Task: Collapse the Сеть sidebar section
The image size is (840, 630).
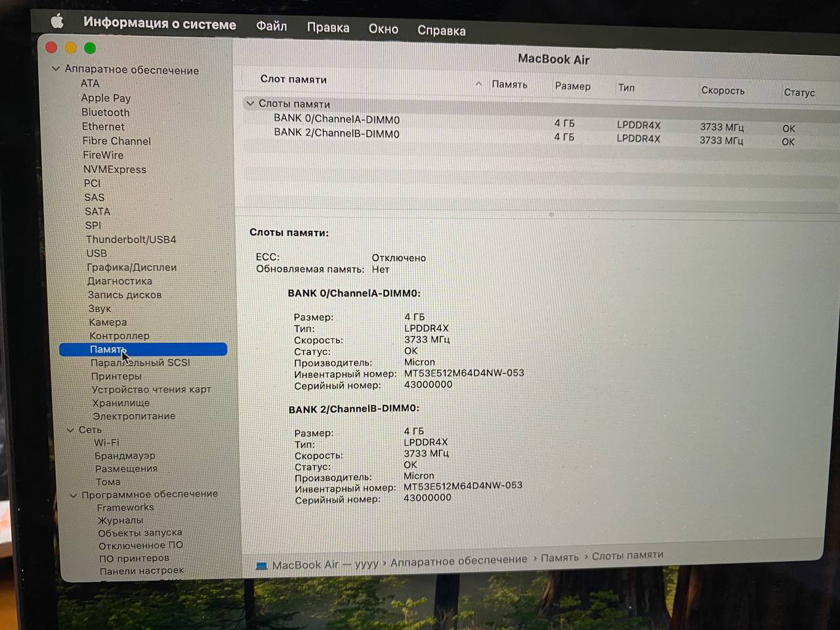Action: (70, 430)
